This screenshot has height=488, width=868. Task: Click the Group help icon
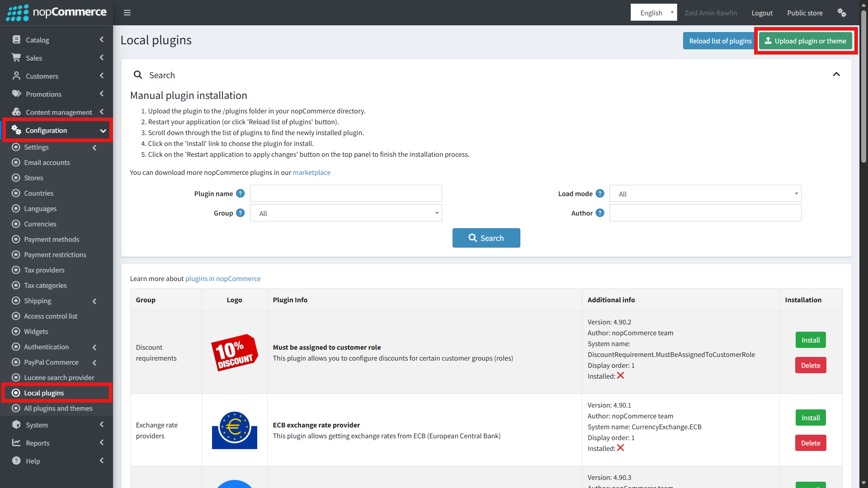coord(241,213)
